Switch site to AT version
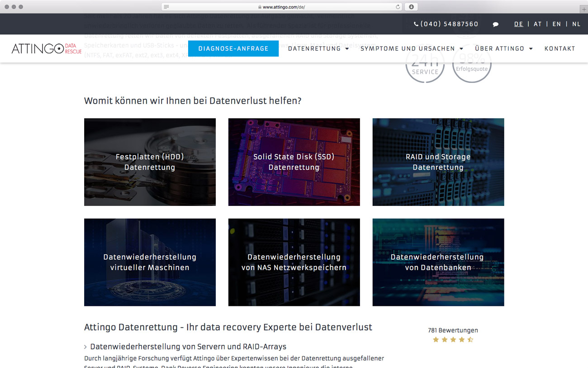This screenshot has width=588, height=368. point(538,24)
